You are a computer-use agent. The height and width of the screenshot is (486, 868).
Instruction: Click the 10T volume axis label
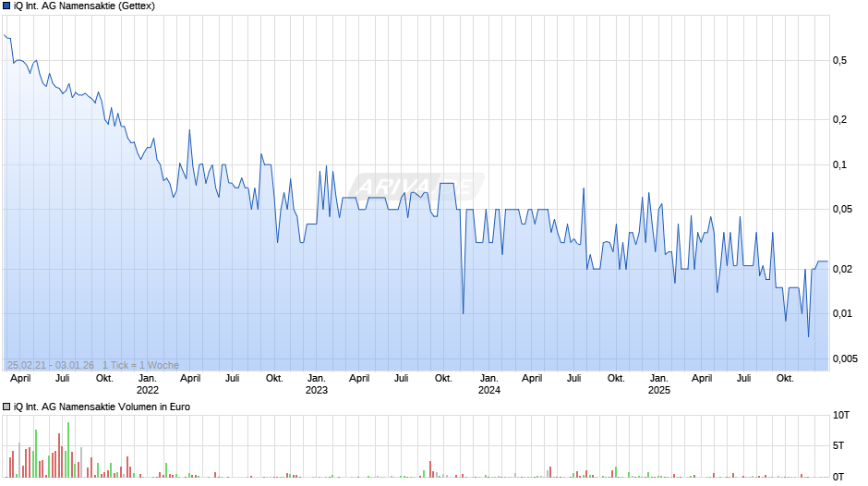(x=841, y=415)
